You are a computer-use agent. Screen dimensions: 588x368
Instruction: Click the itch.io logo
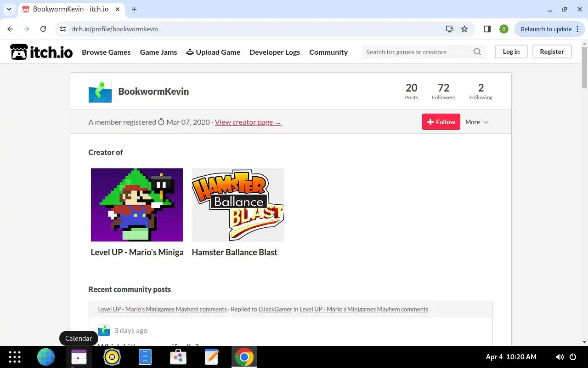(x=41, y=52)
